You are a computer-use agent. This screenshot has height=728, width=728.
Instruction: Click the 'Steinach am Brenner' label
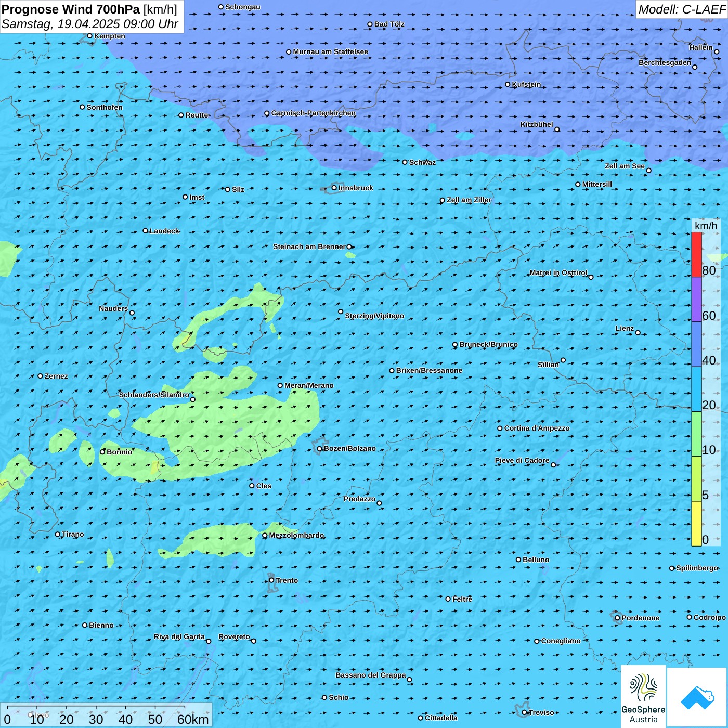(309, 246)
